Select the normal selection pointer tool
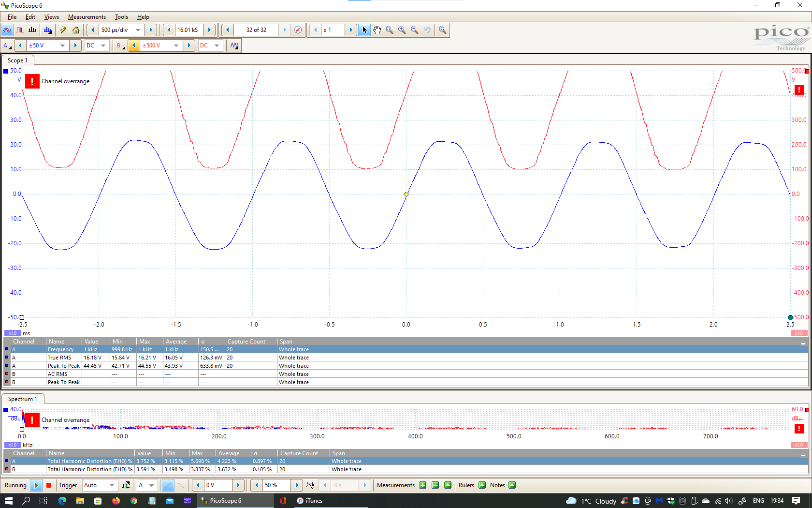Viewport: 812px width, 508px height. 364,30
